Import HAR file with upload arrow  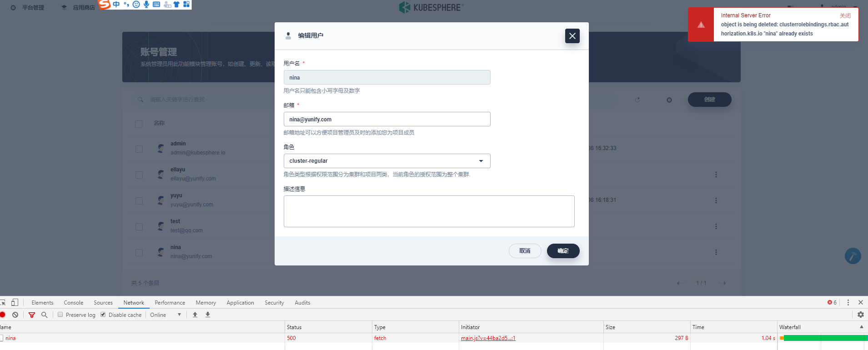[x=195, y=315]
